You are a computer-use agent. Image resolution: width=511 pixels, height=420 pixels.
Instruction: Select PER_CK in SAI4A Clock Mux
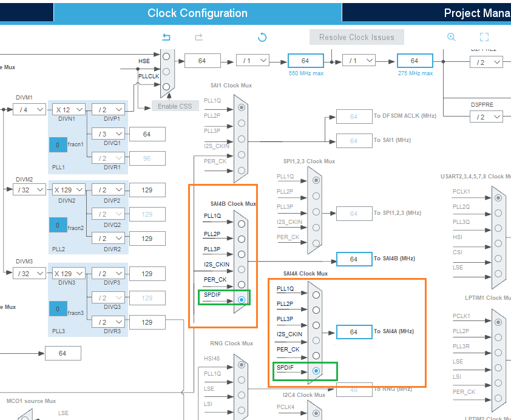316,356
